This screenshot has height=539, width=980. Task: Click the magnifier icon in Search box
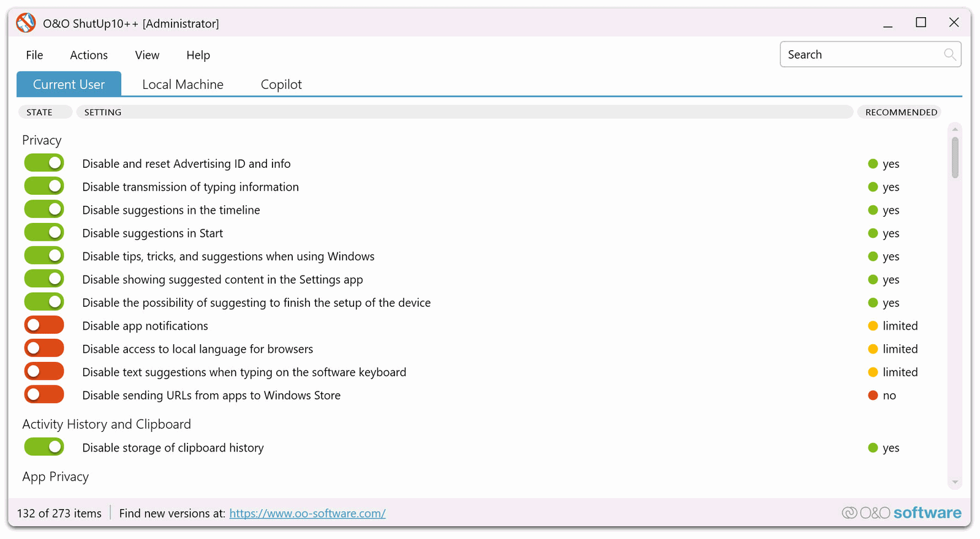coord(949,55)
